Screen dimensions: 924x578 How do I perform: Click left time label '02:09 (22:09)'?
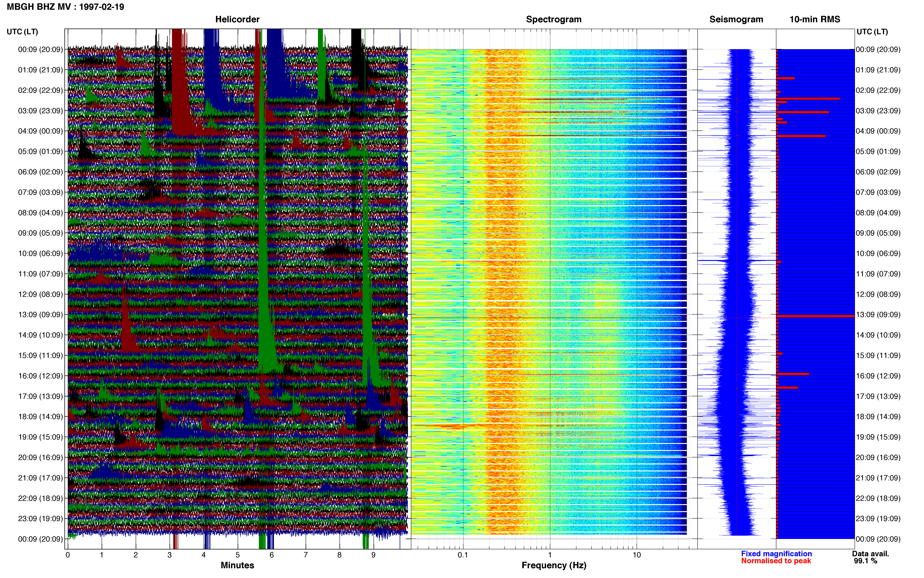point(41,90)
